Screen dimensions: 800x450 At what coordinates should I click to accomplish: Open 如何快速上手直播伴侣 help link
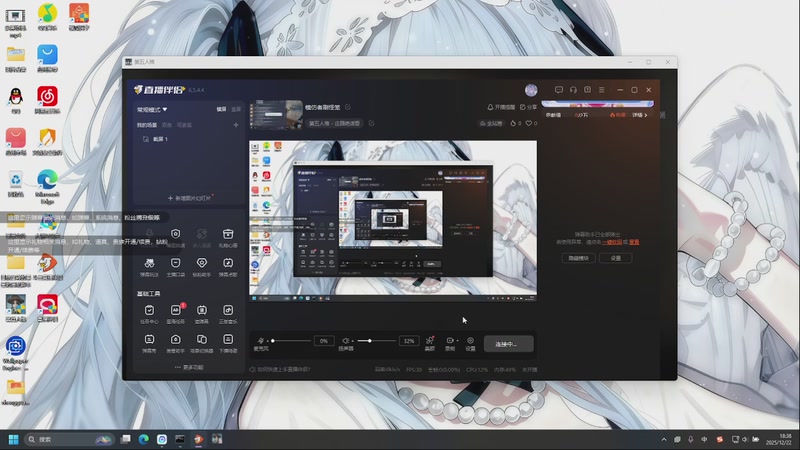(x=280, y=369)
